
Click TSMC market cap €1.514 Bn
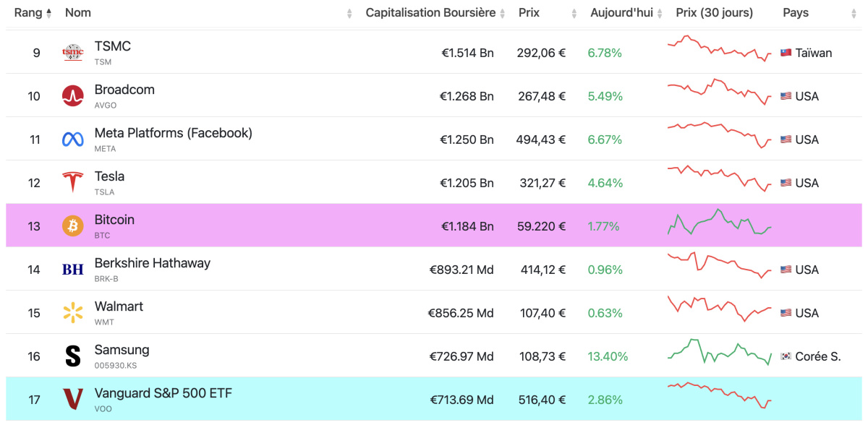coord(467,53)
